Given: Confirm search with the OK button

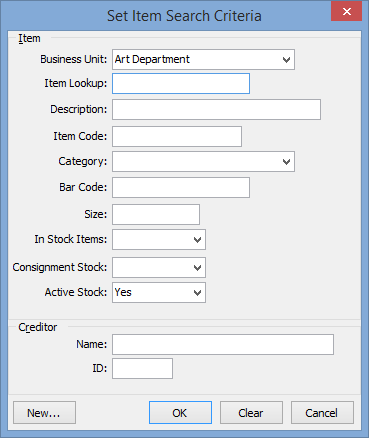Looking at the screenshot, I should tap(180, 413).
